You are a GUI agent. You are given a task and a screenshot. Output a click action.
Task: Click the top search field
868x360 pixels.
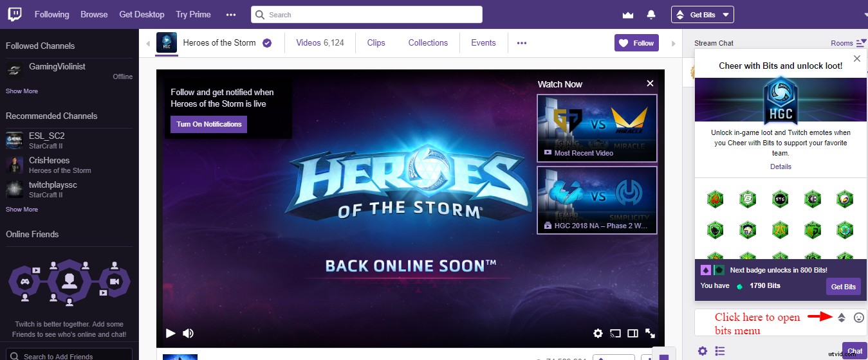[x=367, y=14]
